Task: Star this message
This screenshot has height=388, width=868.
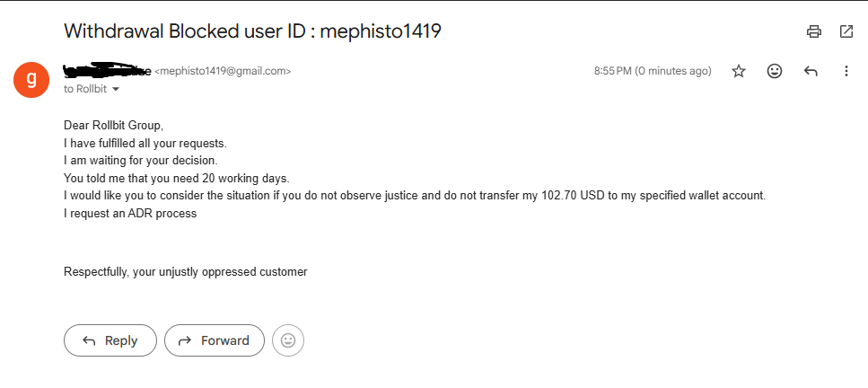Action: pos(739,71)
